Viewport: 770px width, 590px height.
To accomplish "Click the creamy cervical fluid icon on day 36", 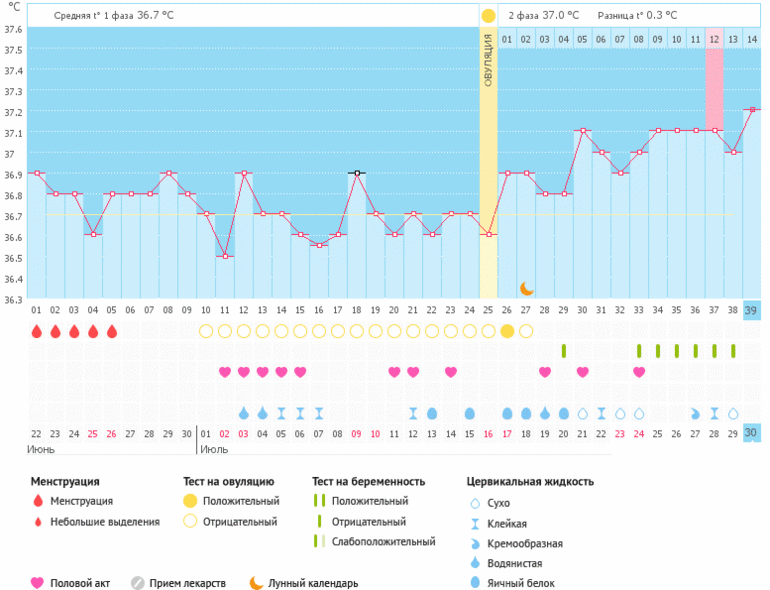I will coord(696,413).
